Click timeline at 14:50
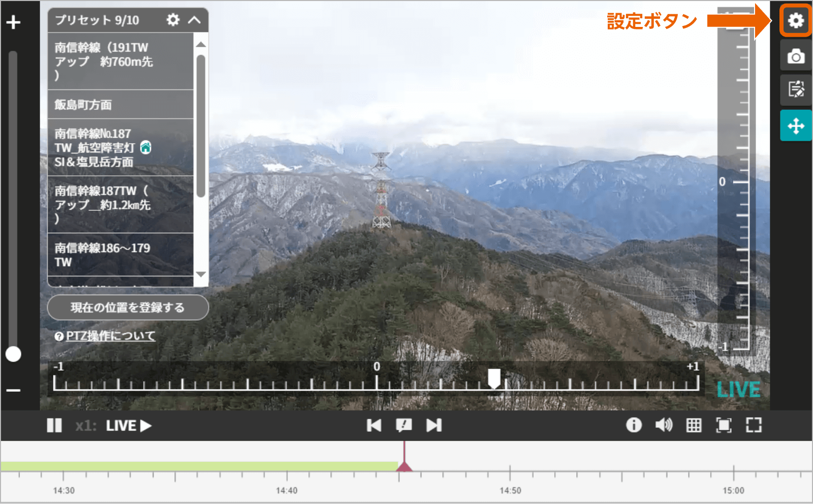Viewport: 813px width, 504px height. tap(510, 490)
